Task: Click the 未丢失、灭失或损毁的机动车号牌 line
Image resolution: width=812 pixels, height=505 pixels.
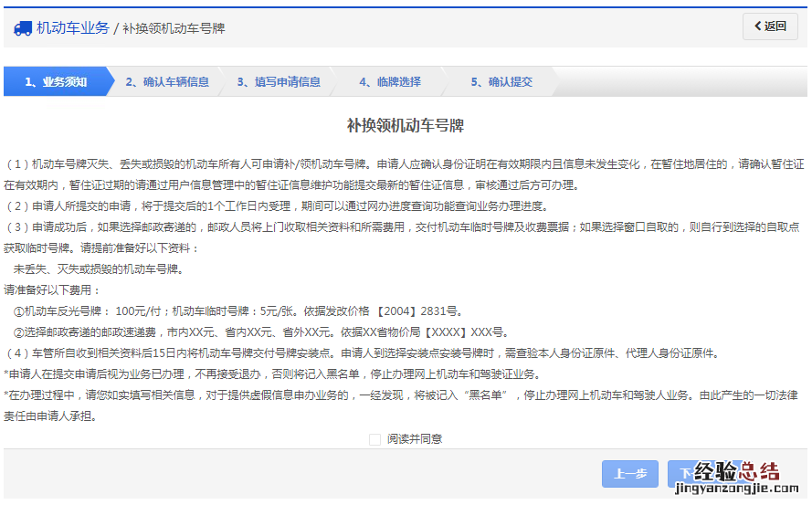Action: click(x=98, y=269)
